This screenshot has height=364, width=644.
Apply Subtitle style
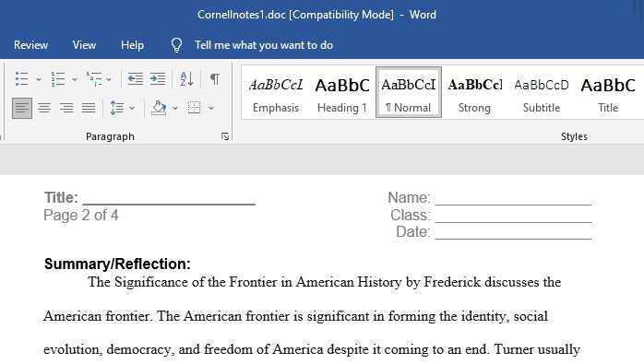(542, 92)
